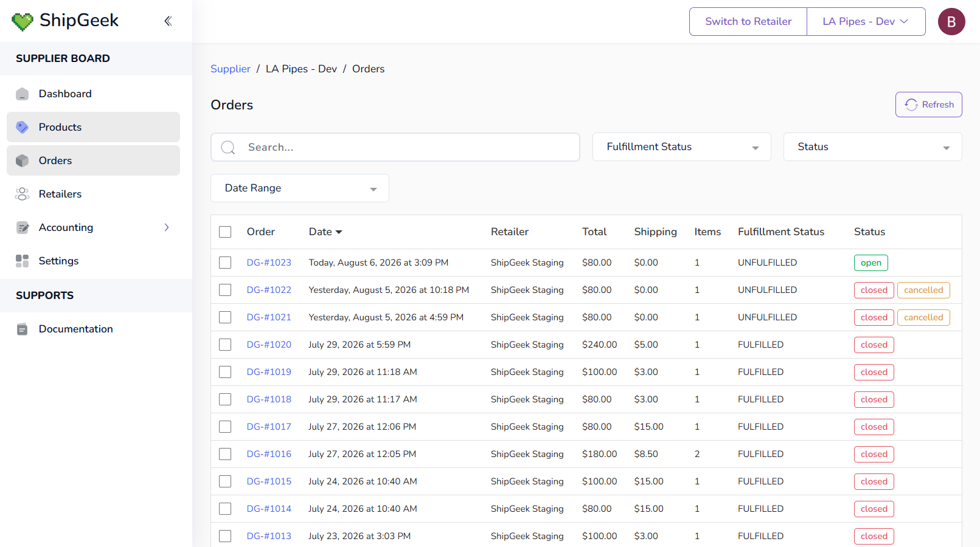Open order link DG-#1017
Screen dimensions: 980x547
(269, 427)
